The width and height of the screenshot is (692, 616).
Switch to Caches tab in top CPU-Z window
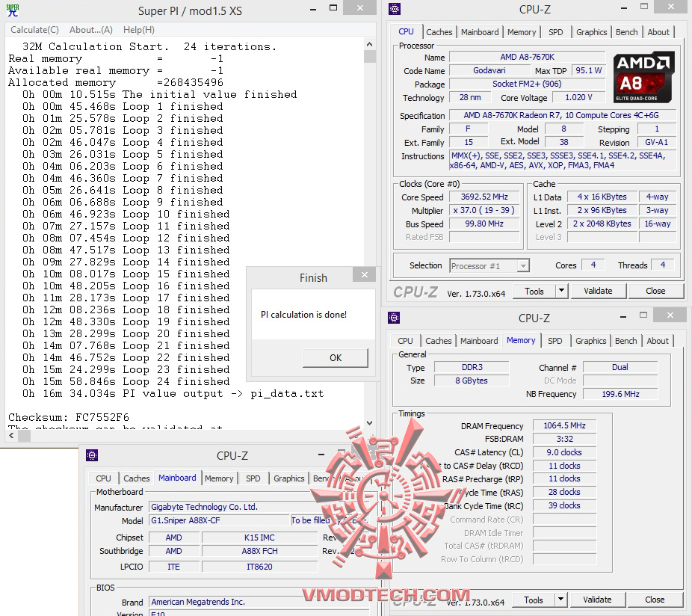pyautogui.click(x=439, y=32)
